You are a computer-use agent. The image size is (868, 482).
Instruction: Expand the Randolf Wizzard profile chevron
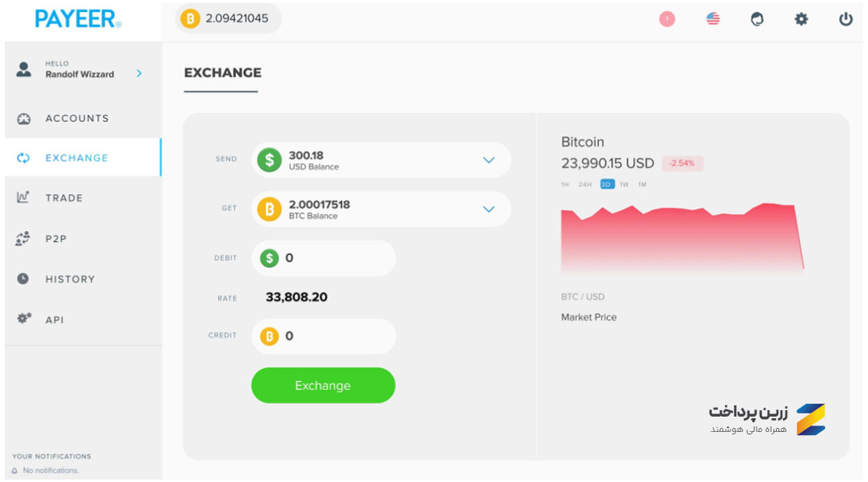(138, 72)
